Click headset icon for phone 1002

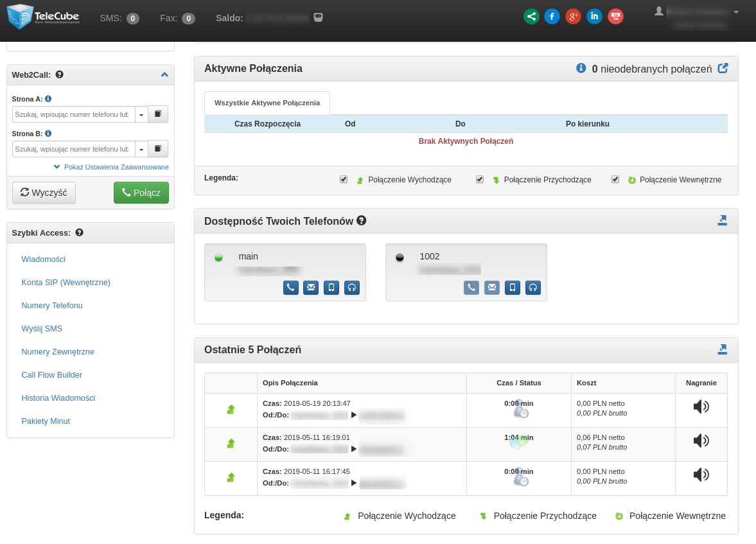click(532, 288)
